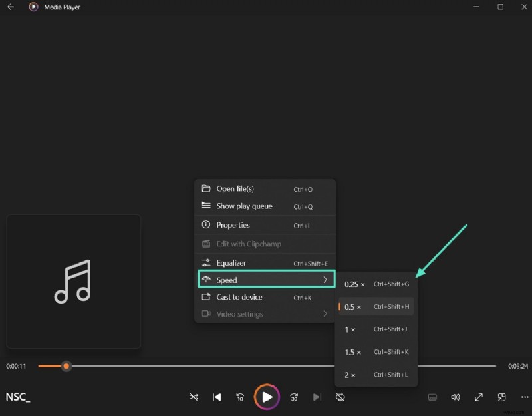
Task: Toggle shuffle playback
Action: [x=194, y=397]
